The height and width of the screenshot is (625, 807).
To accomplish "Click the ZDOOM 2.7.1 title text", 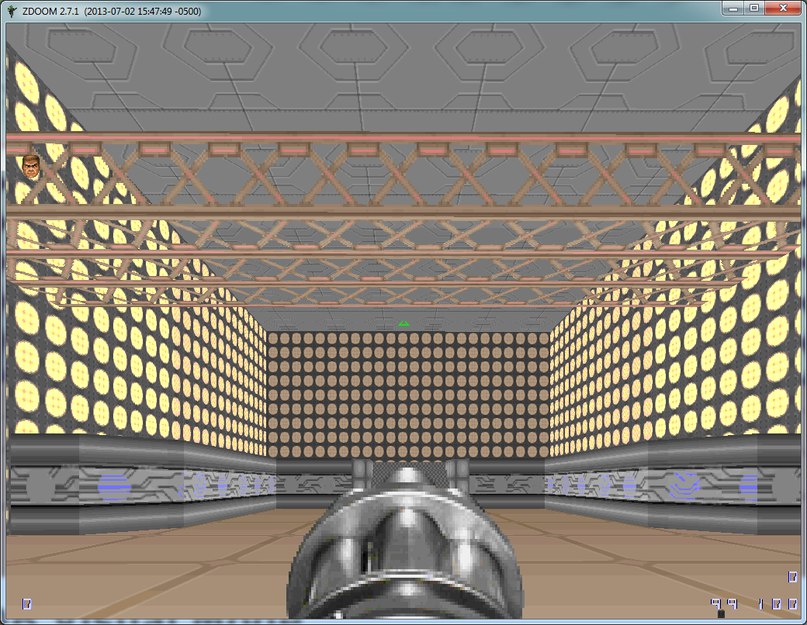I will point(112,11).
